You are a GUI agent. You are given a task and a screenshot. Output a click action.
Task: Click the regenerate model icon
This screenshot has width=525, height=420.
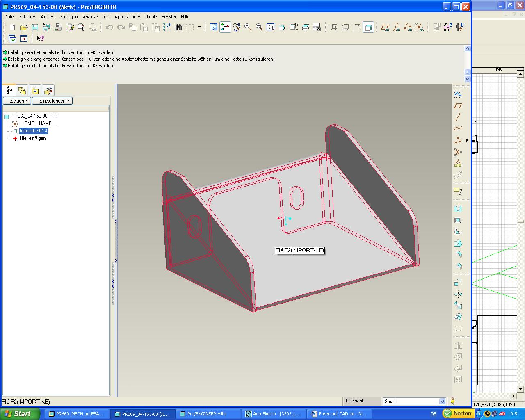[x=167, y=27]
